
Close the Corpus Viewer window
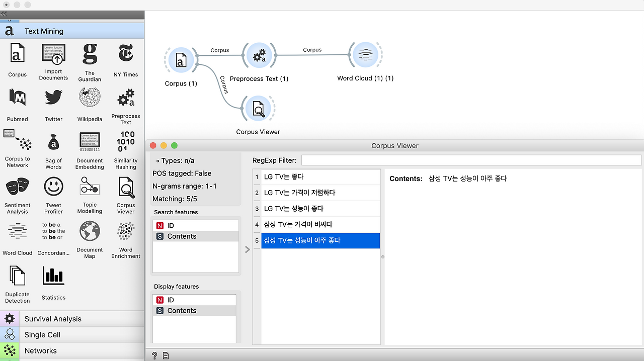(153, 146)
